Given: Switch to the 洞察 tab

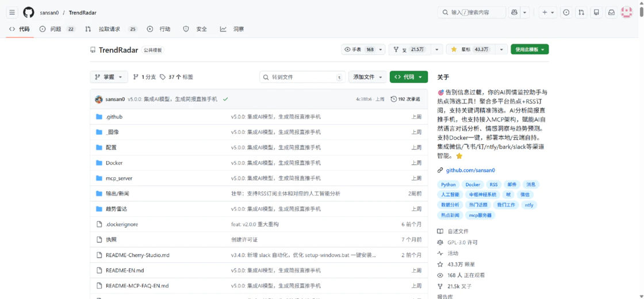Looking at the screenshot, I should (x=232, y=29).
